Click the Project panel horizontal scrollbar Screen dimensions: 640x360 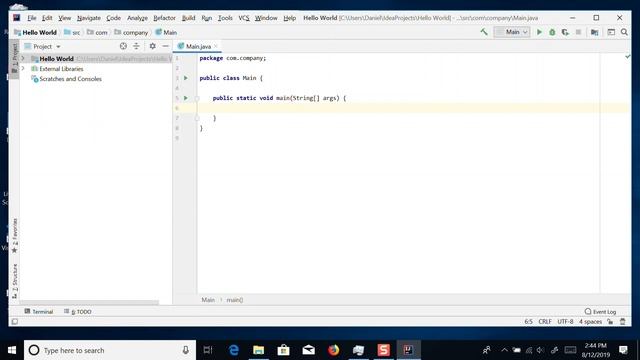tap(89, 303)
